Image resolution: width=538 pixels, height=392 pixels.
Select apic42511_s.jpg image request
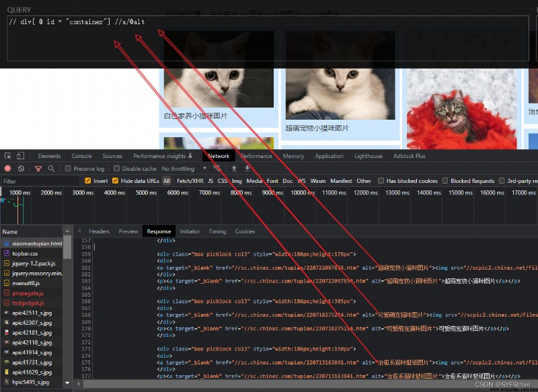[33, 313]
